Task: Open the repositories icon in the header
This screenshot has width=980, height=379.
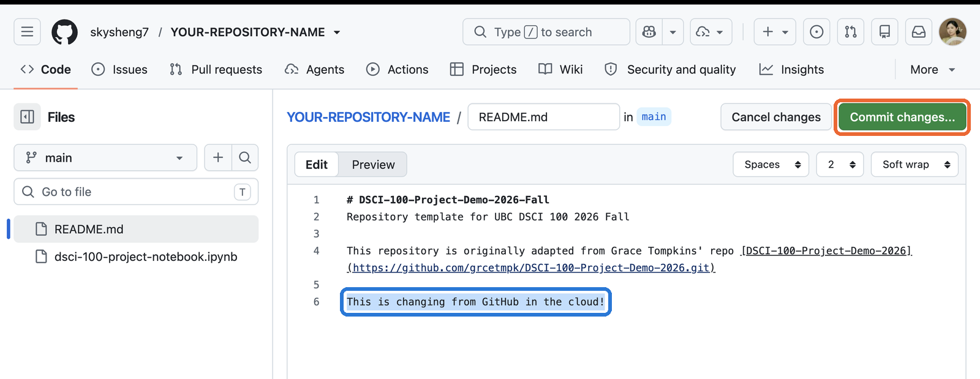Action: [884, 32]
